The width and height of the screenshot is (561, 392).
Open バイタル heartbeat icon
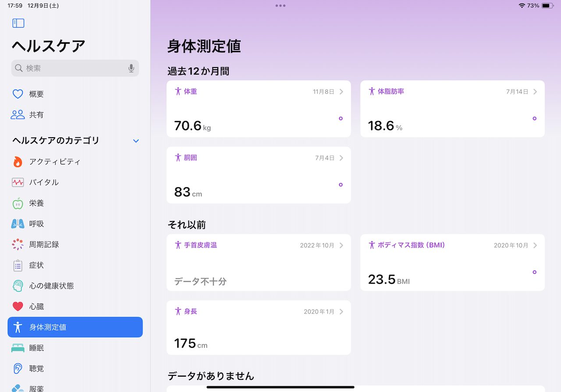click(18, 182)
